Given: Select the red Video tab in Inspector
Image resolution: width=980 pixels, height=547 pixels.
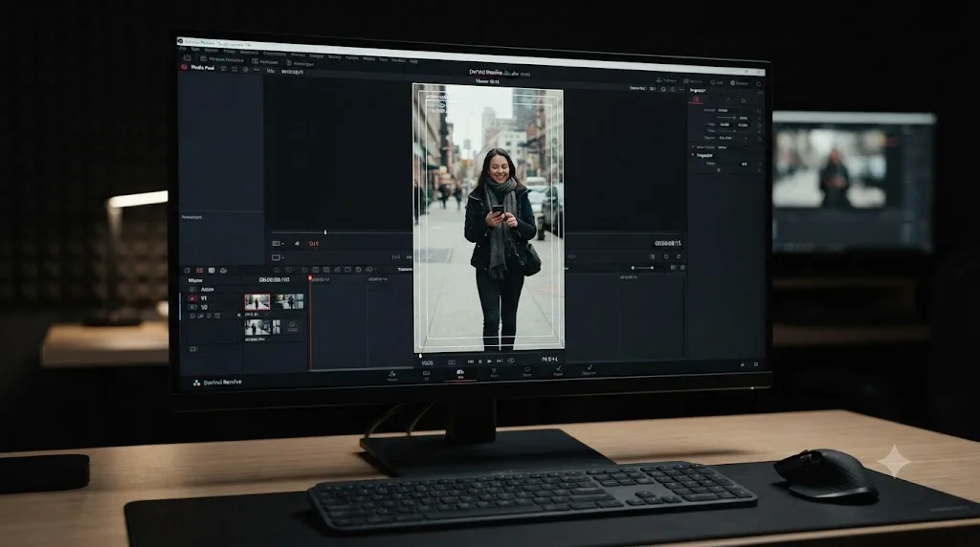Looking at the screenshot, I should (x=696, y=99).
